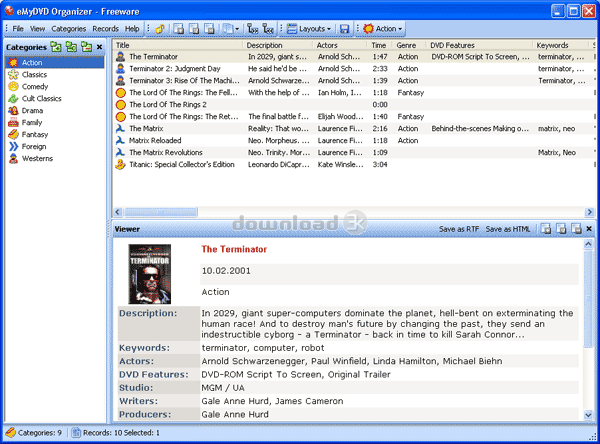Click the third window icon in the Viewer header
This screenshot has width=600, height=444.
pyautogui.click(x=576, y=229)
